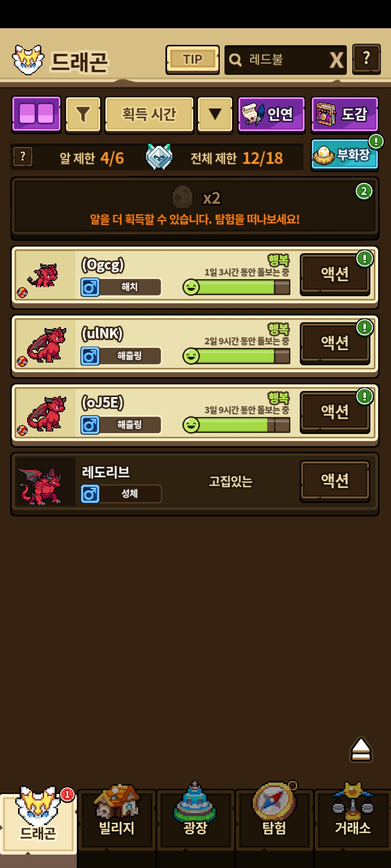Open the 획득 시간 sort selector

(x=149, y=115)
